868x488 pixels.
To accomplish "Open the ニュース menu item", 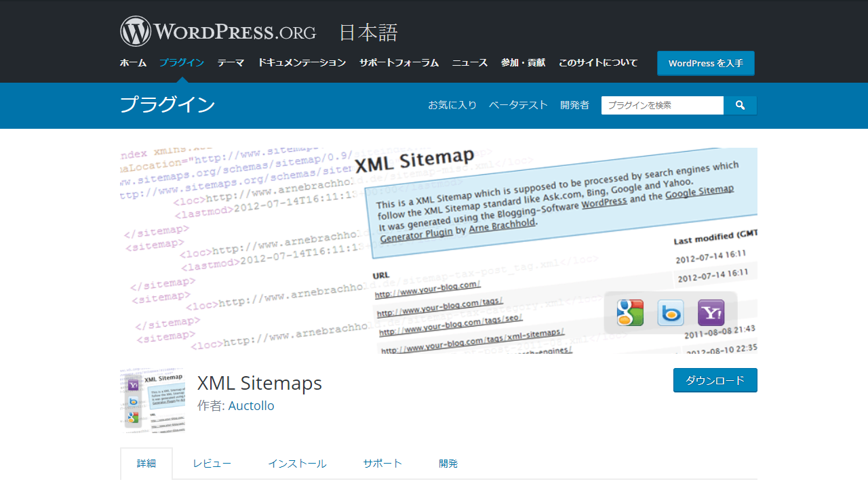I will click(470, 63).
